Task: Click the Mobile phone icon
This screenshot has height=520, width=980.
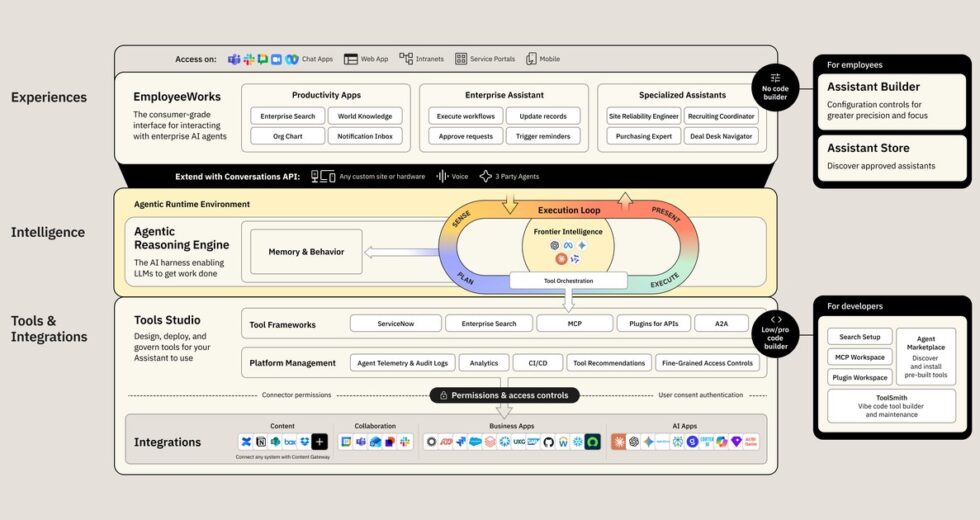Action: coord(531,59)
